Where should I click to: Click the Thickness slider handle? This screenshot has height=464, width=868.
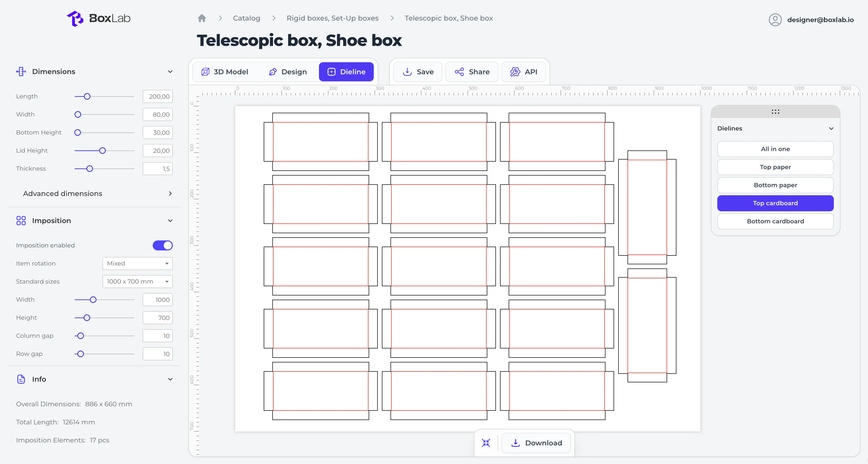click(90, 169)
